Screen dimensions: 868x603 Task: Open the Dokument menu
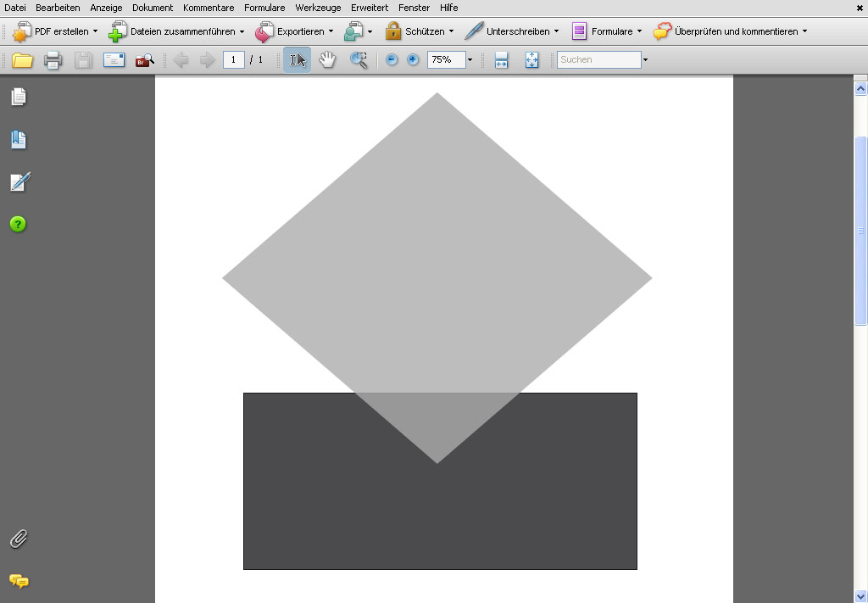(152, 8)
